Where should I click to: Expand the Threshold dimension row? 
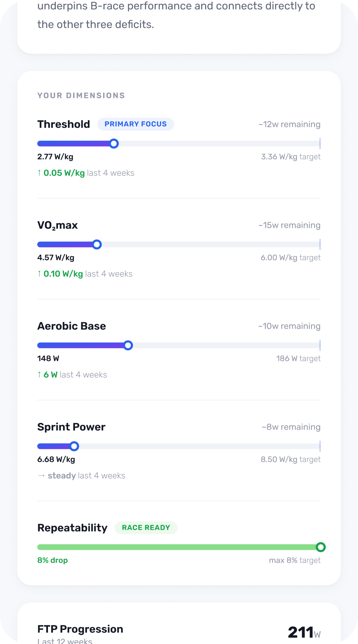click(x=64, y=124)
